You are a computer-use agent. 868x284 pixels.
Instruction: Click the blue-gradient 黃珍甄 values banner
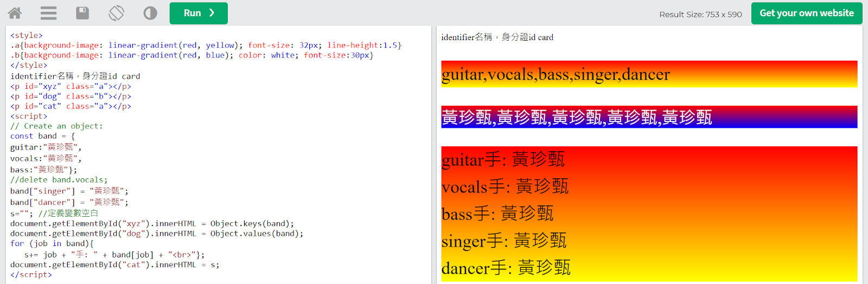pyautogui.click(x=649, y=117)
